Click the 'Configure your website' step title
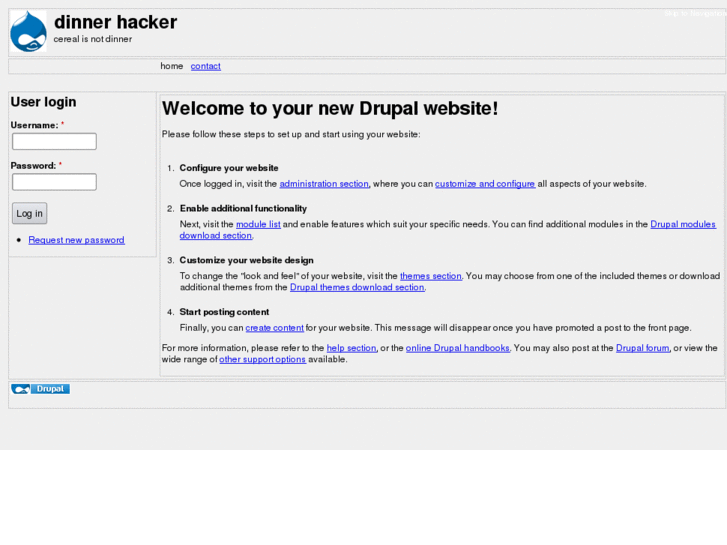The height and width of the screenshot is (545, 727). click(x=229, y=168)
